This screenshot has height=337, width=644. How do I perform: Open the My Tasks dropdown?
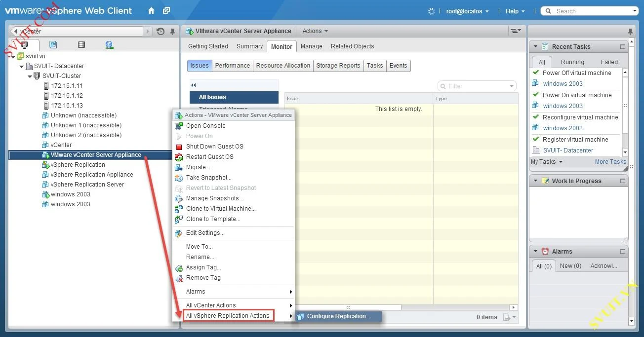click(x=547, y=162)
